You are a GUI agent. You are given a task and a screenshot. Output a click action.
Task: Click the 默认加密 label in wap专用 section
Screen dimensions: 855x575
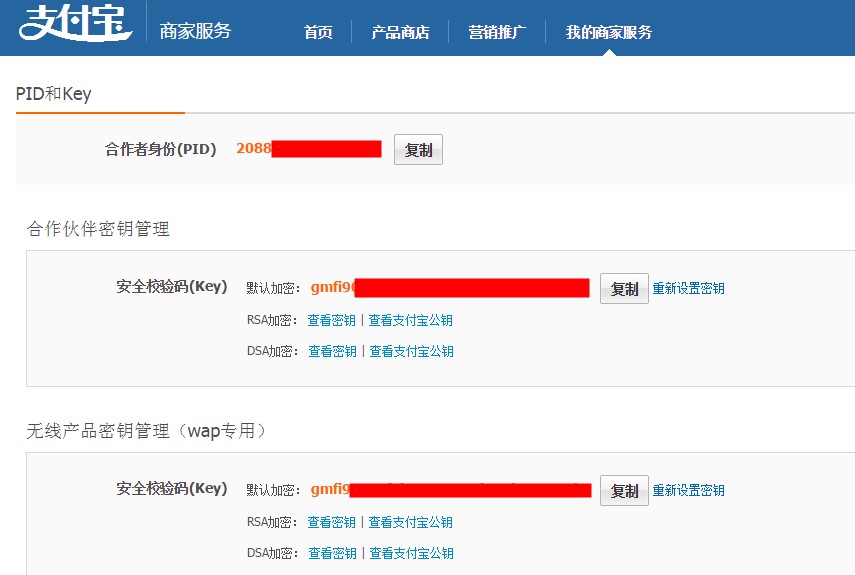click(x=273, y=490)
